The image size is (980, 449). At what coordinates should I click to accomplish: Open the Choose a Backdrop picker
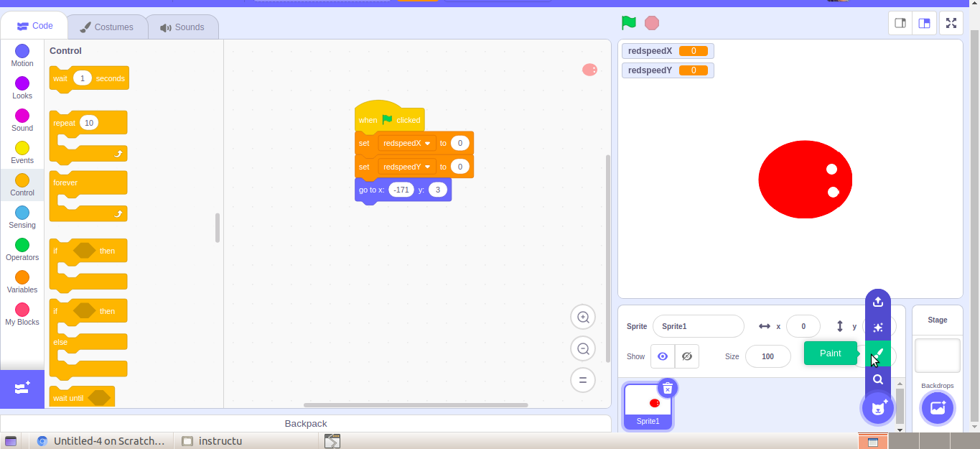[937, 407]
